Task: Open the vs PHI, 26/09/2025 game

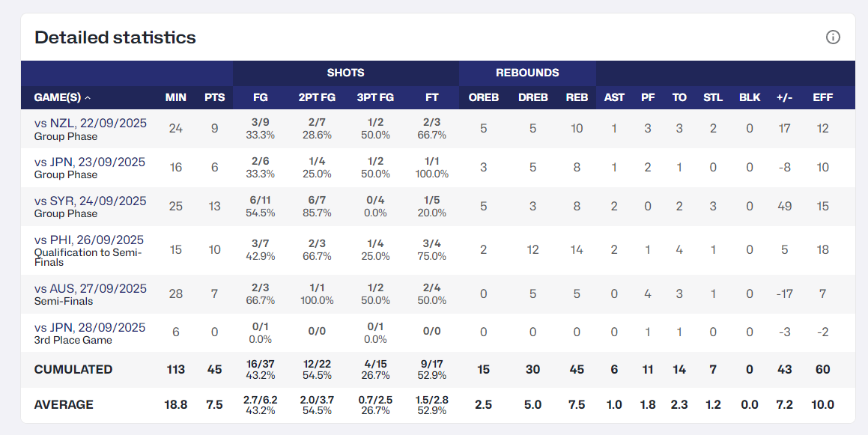Action: click(88, 240)
